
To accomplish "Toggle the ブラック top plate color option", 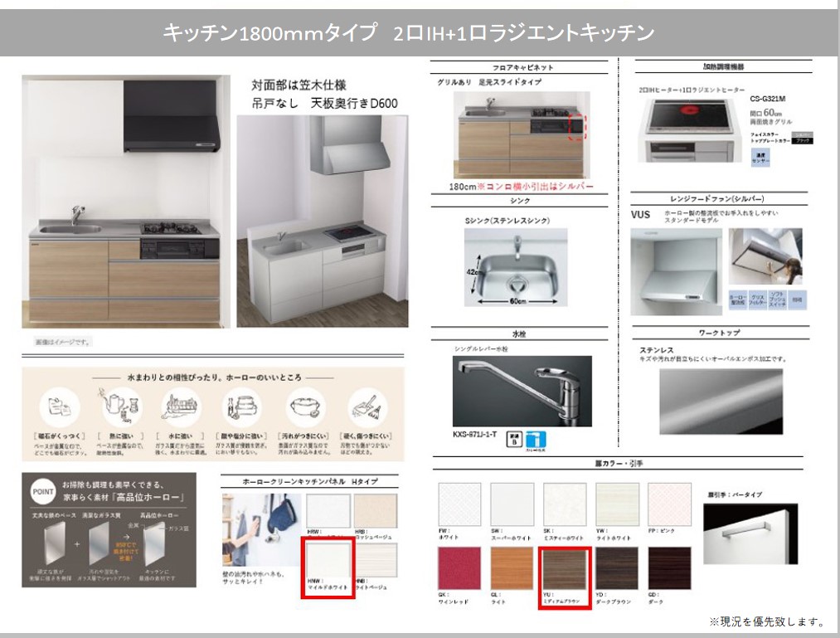I will click(x=802, y=142).
